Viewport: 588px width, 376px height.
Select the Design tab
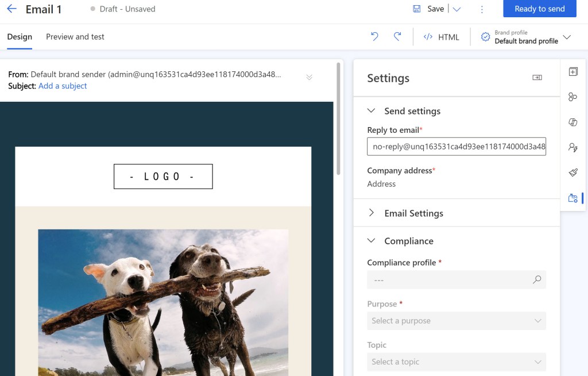tap(20, 36)
